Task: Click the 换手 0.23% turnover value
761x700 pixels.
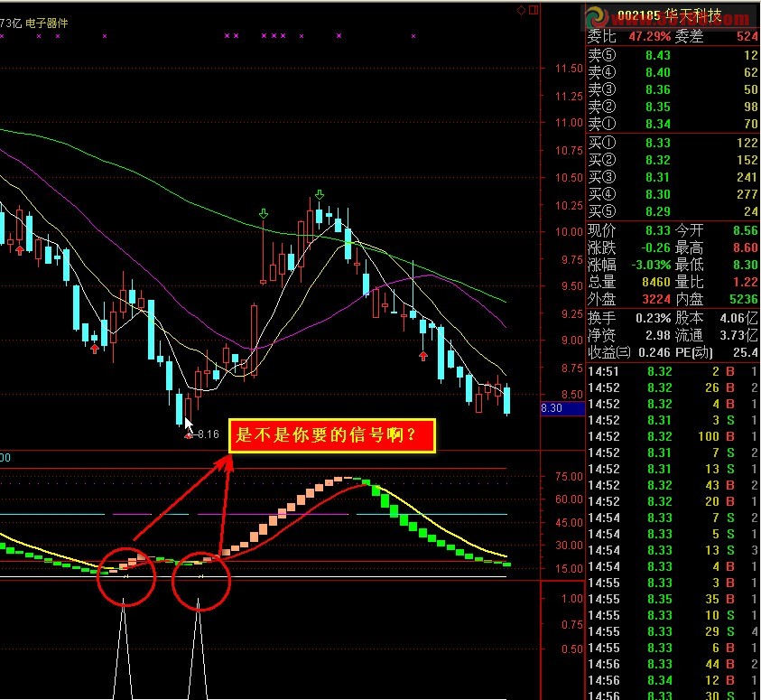Action: point(654,319)
